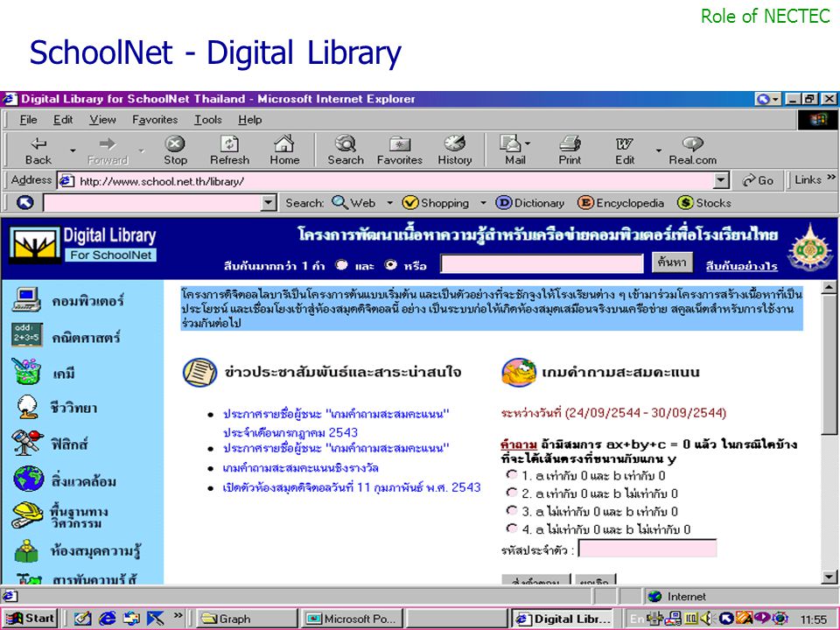Open สิ่งแวดล้อม globe environment icon
Screen dimensions: 840x630
[28, 479]
